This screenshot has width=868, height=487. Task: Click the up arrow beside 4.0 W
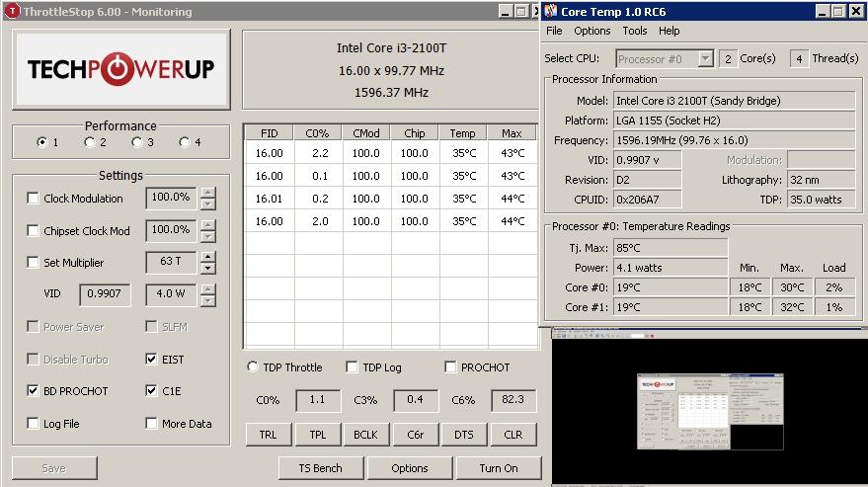pos(208,288)
